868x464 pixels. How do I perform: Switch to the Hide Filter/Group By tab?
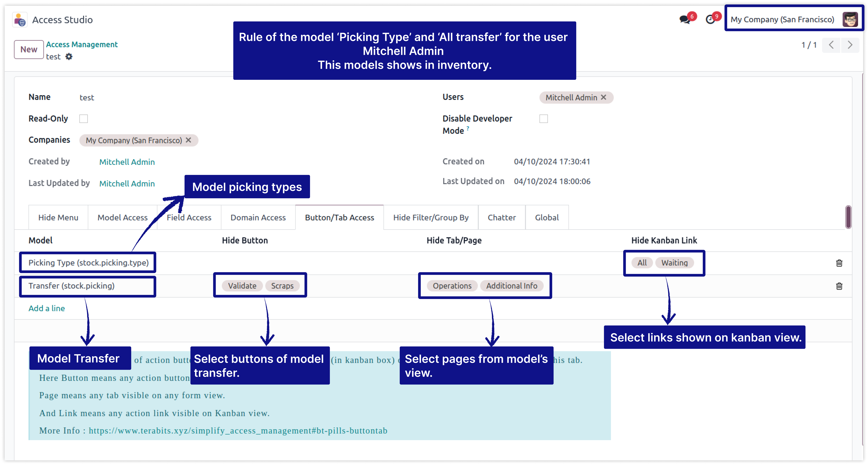click(431, 217)
